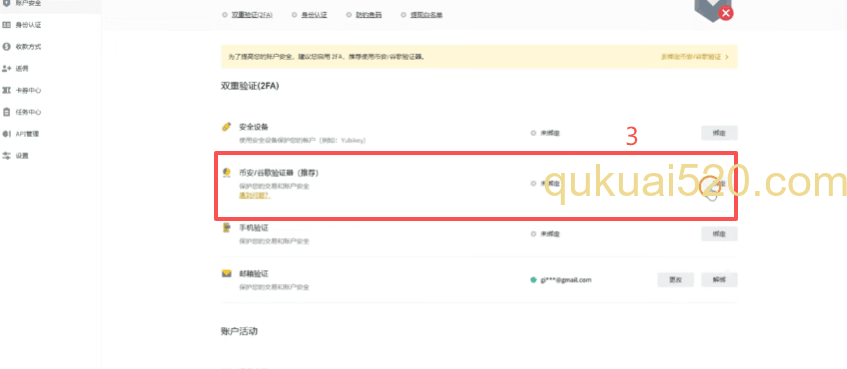Click the 未绑定 status in 安全设备 row
Image resolution: width=847 pixels, height=369 pixels.
tap(549, 133)
